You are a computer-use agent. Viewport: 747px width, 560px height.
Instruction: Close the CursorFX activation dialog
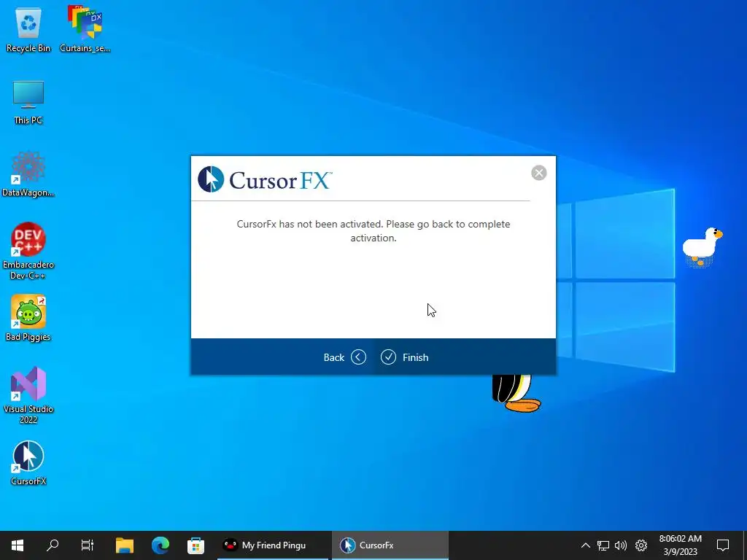(x=539, y=173)
